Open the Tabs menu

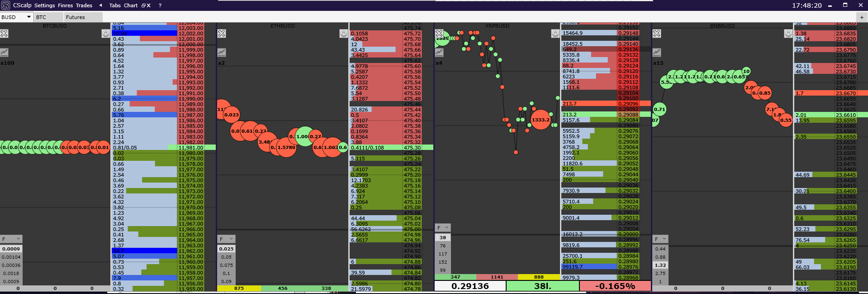(115, 5)
